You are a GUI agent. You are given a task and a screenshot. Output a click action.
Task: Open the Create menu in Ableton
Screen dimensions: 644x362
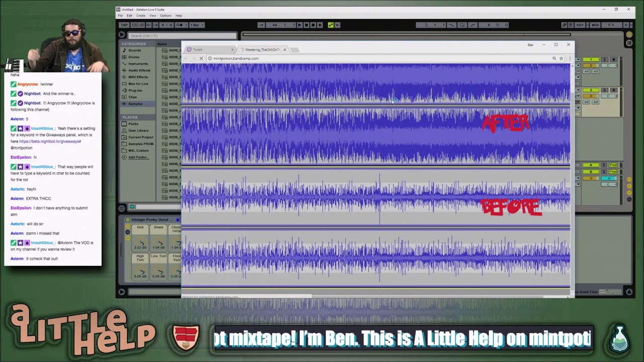point(141,16)
